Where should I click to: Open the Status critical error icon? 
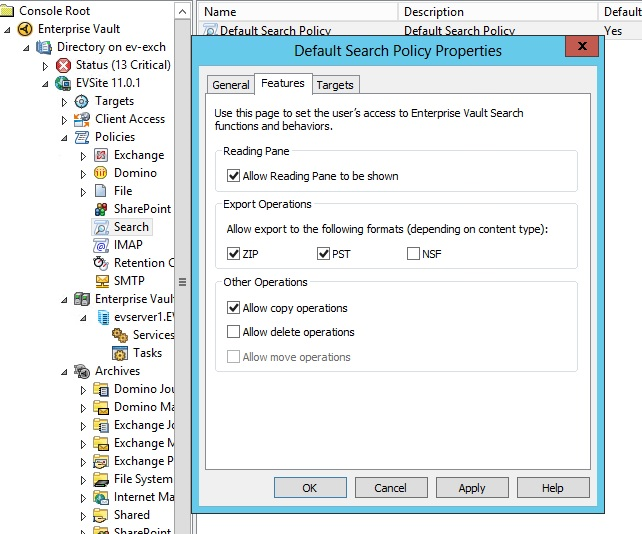pyautogui.click(x=63, y=65)
